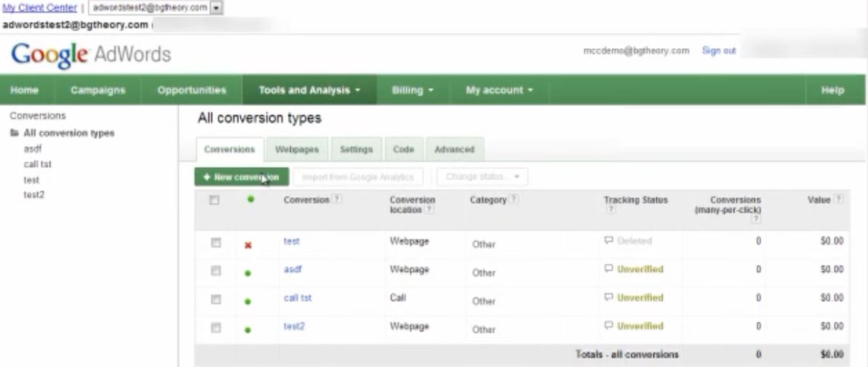868x367 pixels.
Task: Click the green status dot in table header
Action: [x=251, y=199]
